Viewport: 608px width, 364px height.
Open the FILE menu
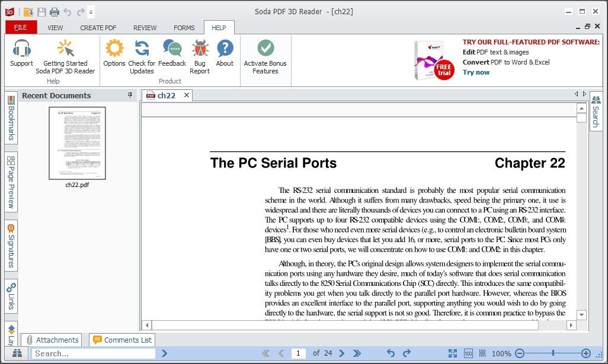click(20, 27)
